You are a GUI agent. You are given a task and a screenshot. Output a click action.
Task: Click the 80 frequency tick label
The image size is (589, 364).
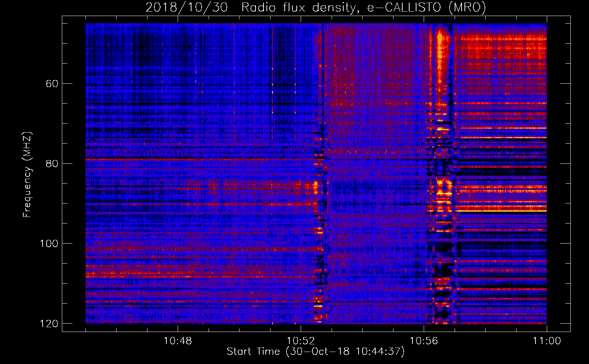coord(52,163)
